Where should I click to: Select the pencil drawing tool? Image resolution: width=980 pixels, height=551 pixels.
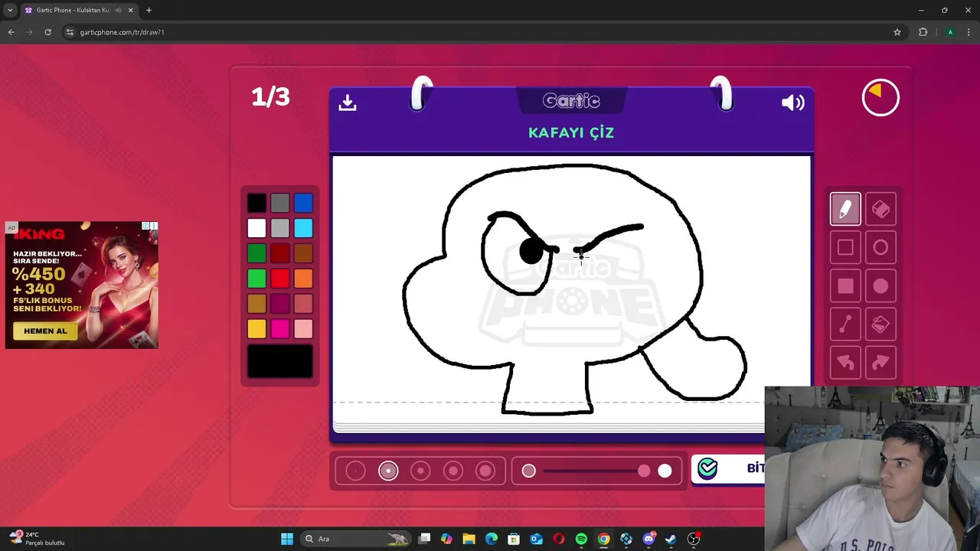pyautogui.click(x=845, y=209)
